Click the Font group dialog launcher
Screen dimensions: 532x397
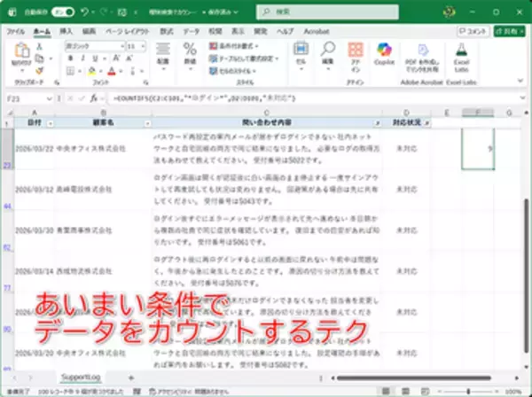(145, 82)
